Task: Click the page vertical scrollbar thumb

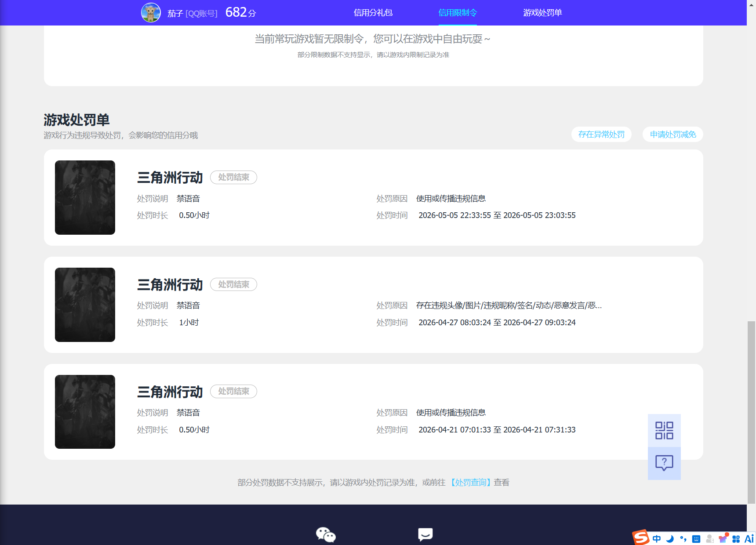Action: coord(751,412)
